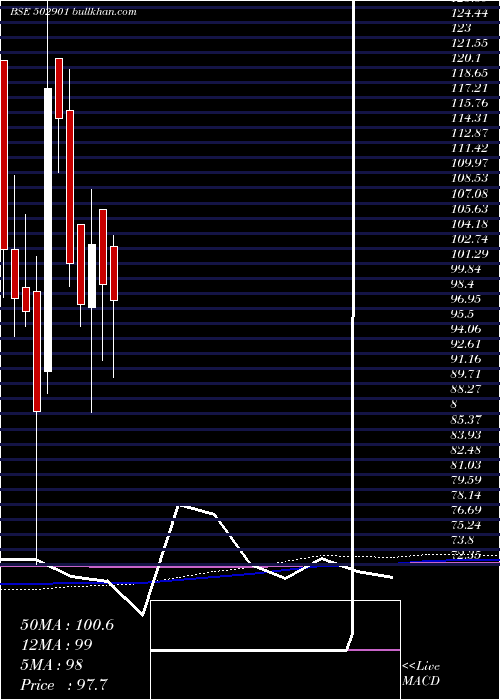Screen dimensions: 500x700
Task: Click the 89.71 price axis label
Action: 466,374
